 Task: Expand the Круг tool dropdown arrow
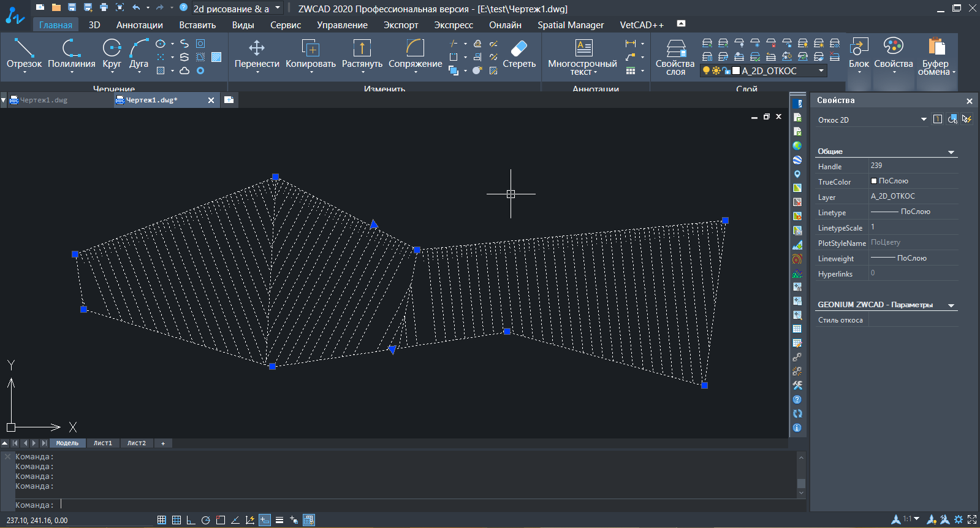click(x=112, y=72)
